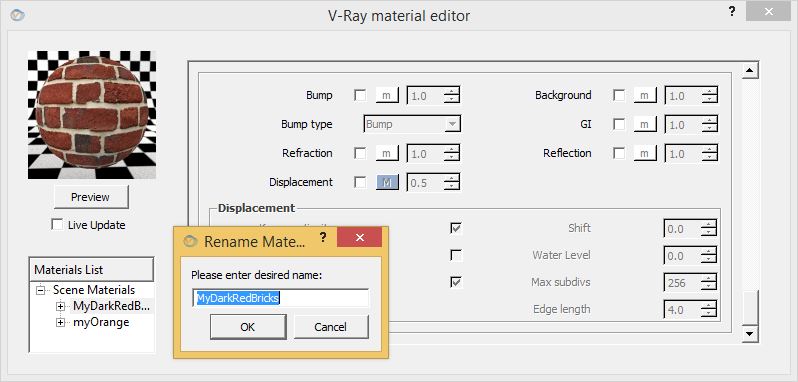The height and width of the screenshot is (382, 798).
Task: Enable the Background map checkbox
Action: [619, 95]
